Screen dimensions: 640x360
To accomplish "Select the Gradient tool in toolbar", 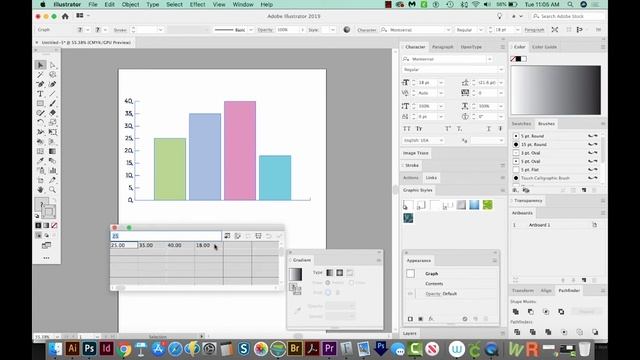I will tap(53, 151).
